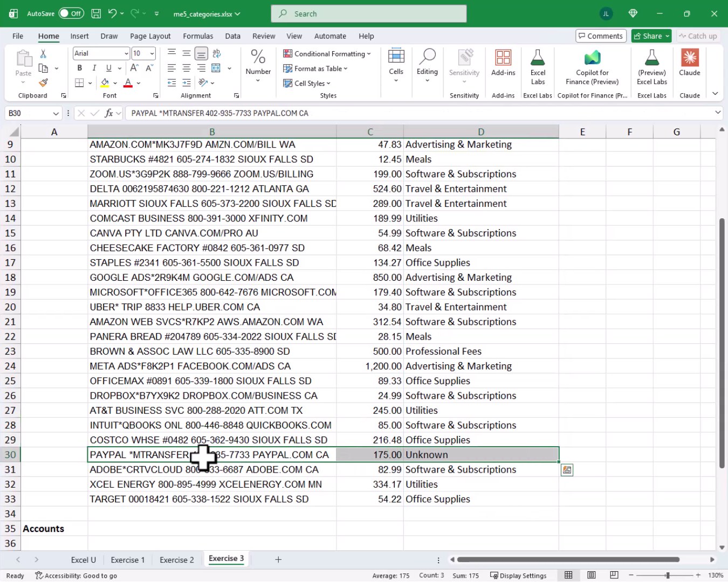
Task: Switch to the Review tab
Action: pyautogui.click(x=264, y=36)
